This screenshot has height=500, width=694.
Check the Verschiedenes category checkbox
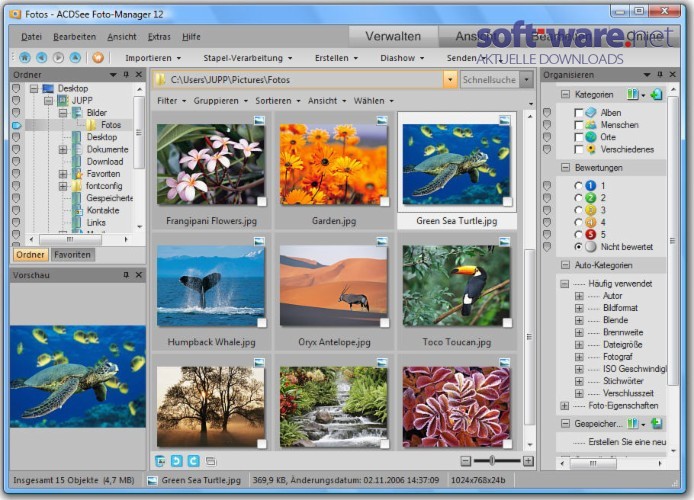(x=578, y=150)
